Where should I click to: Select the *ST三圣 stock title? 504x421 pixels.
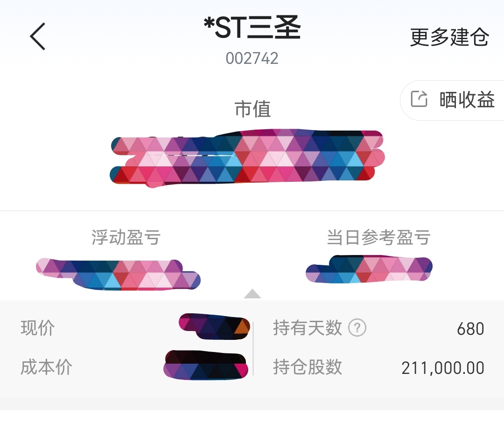click(252, 28)
